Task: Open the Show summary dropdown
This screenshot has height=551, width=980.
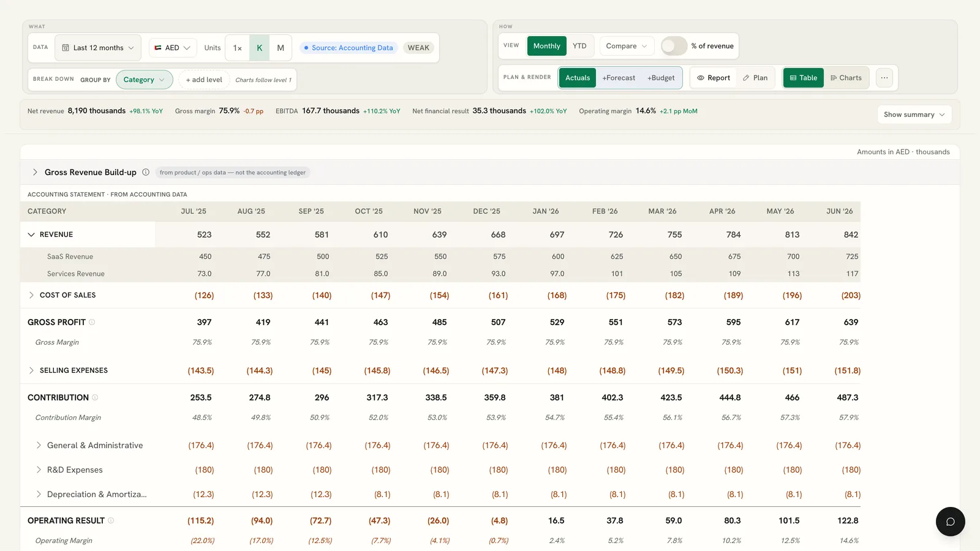Action: [914, 114]
